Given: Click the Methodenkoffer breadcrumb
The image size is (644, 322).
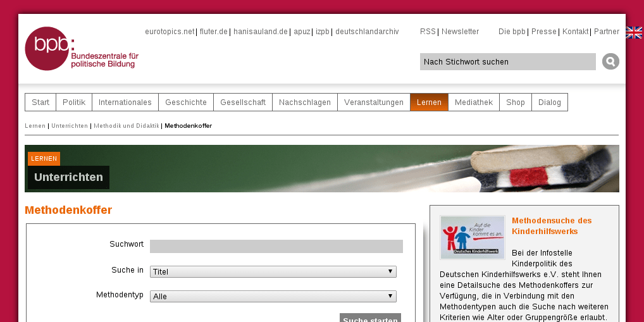Looking at the screenshot, I should 188,126.
